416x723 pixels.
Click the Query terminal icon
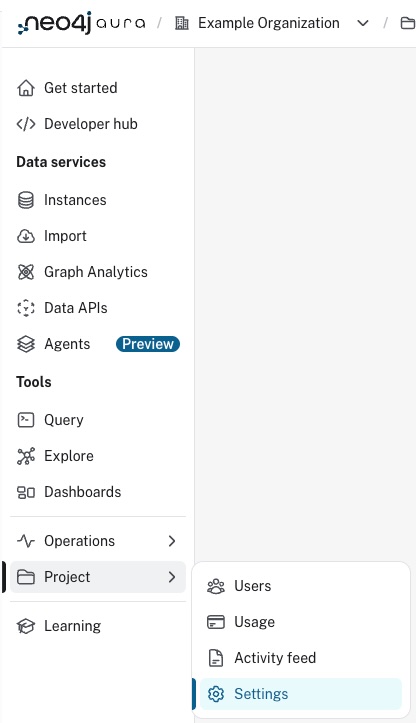[26, 420]
